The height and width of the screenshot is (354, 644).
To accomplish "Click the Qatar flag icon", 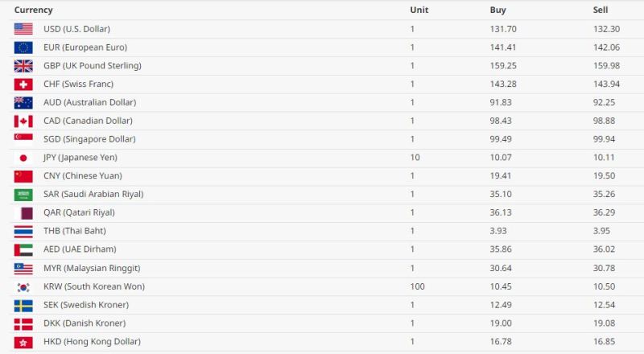I will [x=23, y=213].
